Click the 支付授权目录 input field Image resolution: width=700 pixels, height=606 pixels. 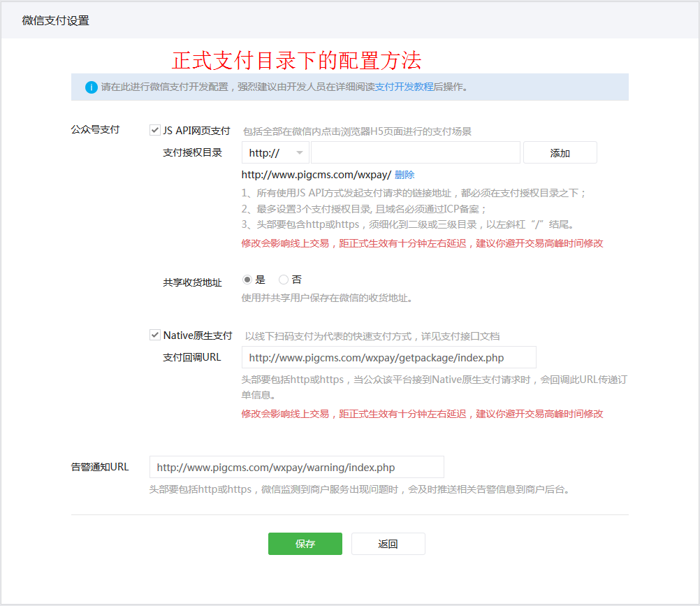click(416, 152)
